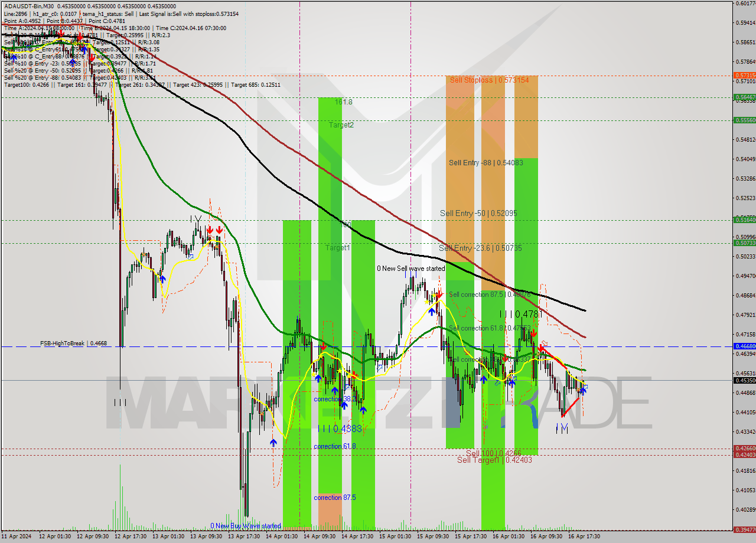This screenshot has width=756, height=543.
Task: Click the 0.4947 price axis value
Action: click(746, 276)
